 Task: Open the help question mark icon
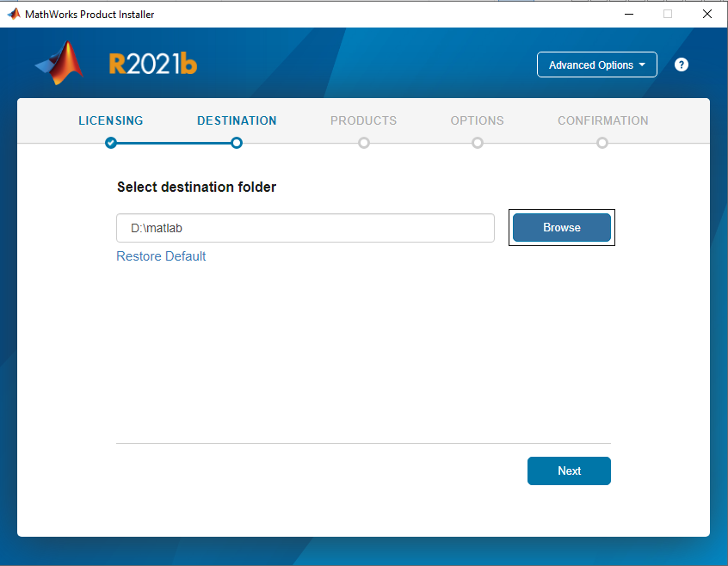click(x=682, y=65)
